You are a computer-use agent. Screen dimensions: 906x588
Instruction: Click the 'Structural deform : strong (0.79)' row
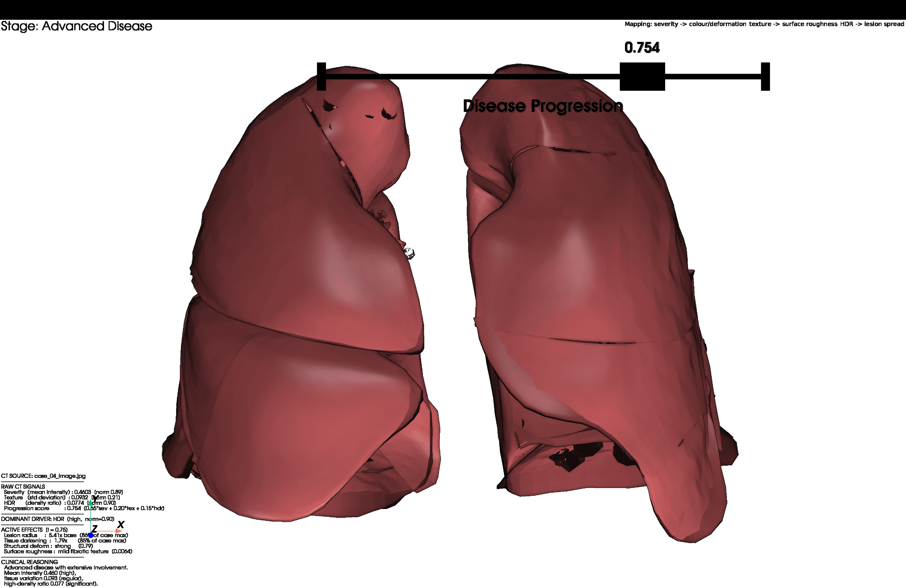pyautogui.click(x=48, y=546)
